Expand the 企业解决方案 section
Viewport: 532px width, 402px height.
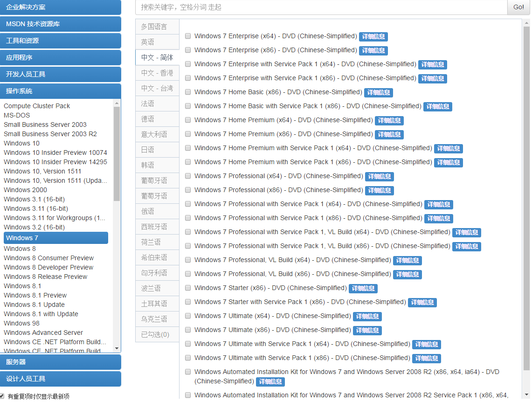pyautogui.click(x=61, y=7)
